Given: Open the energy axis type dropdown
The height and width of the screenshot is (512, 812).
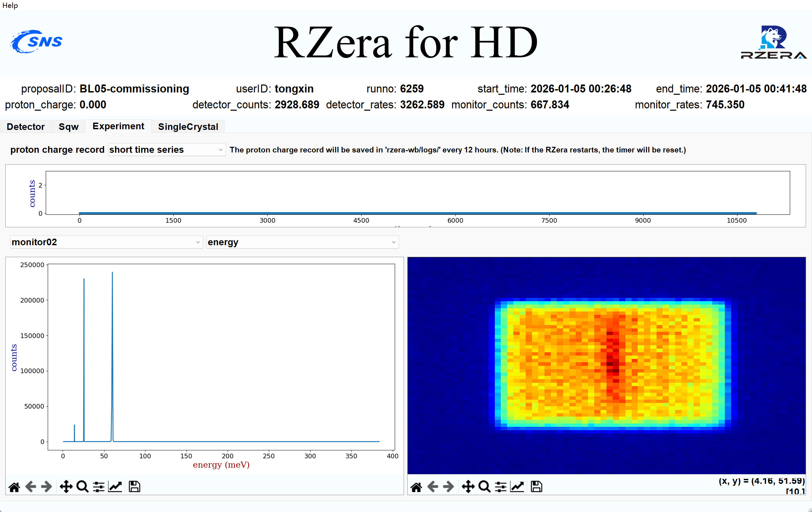Looking at the screenshot, I should click(302, 242).
